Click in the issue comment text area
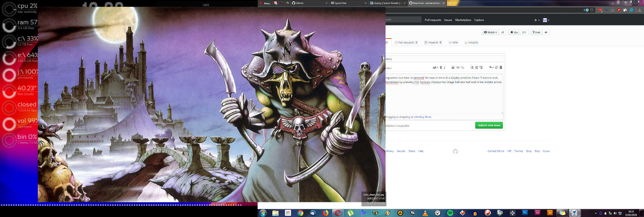The height and width of the screenshot is (217, 644). coord(444,94)
